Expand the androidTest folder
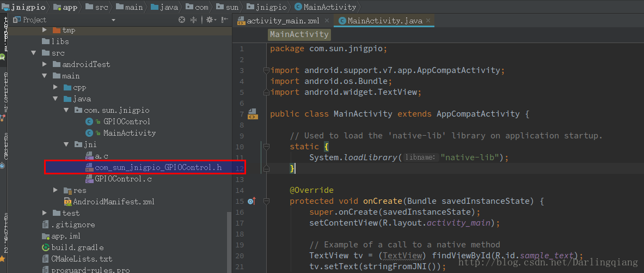Screen dimensions: 644x273 (45, 64)
